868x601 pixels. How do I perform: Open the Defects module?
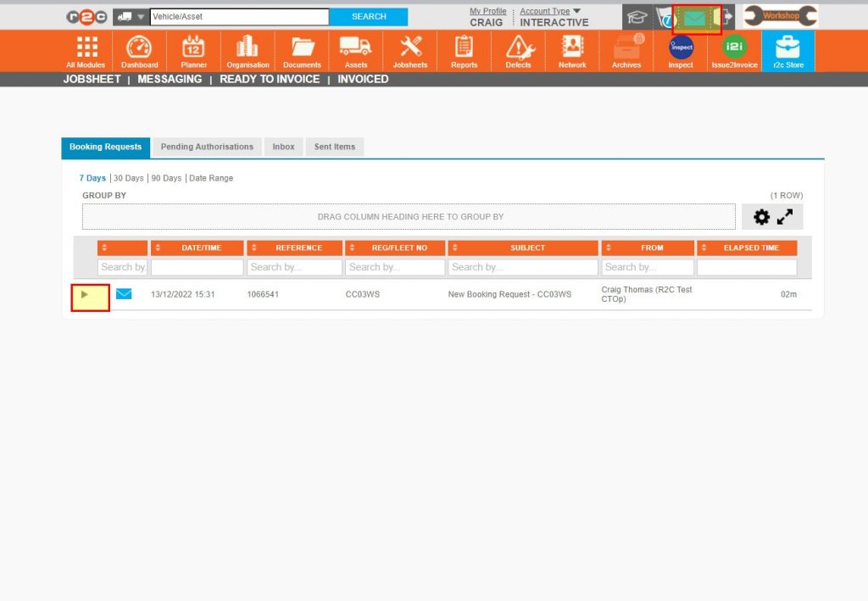[518, 49]
